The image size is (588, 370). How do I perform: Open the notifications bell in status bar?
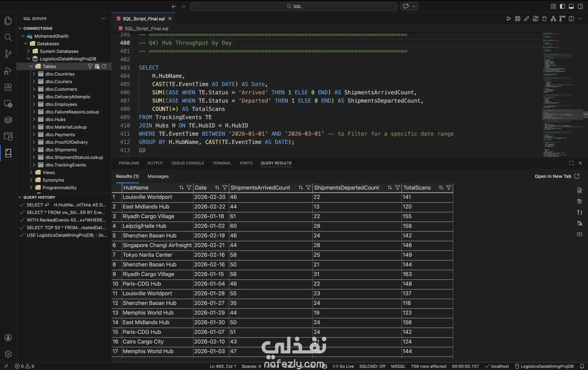coord(582,366)
